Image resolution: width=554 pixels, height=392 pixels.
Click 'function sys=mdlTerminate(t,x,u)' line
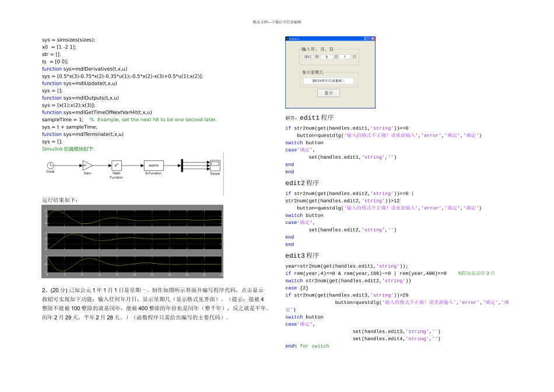83,134
